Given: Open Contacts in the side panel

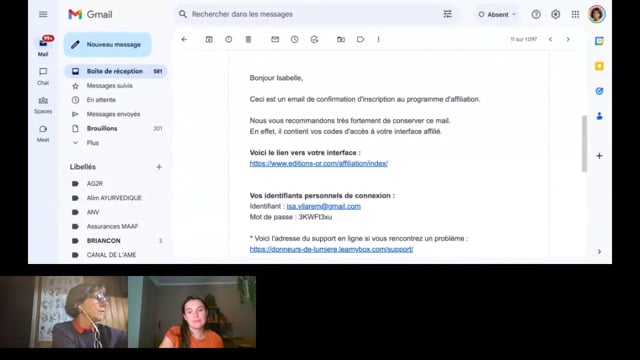Looking at the screenshot, I should (599, 116).
